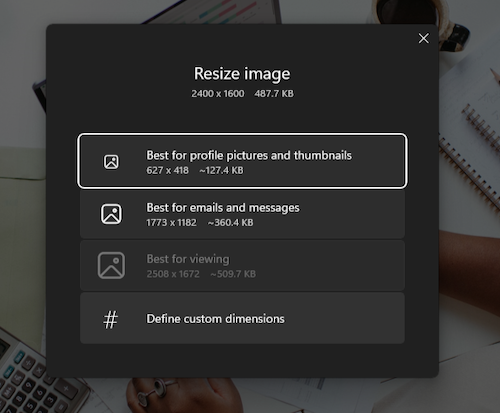Click the ~509.7 KB size estimate
The height and width of the screenshot is (413, 500).
coord(233,274)
